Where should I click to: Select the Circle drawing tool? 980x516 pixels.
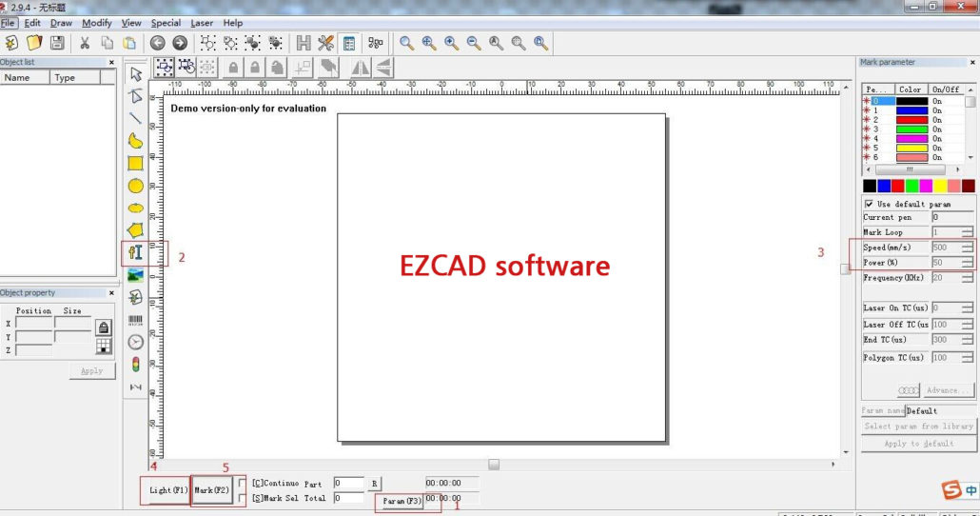[x=136, y=186]
